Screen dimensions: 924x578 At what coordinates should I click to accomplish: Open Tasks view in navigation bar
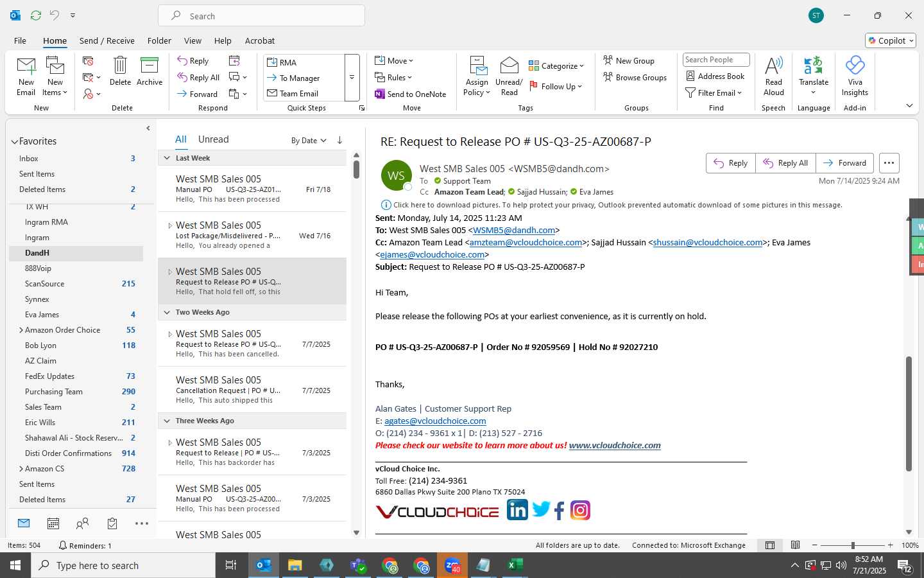[112, 523]
